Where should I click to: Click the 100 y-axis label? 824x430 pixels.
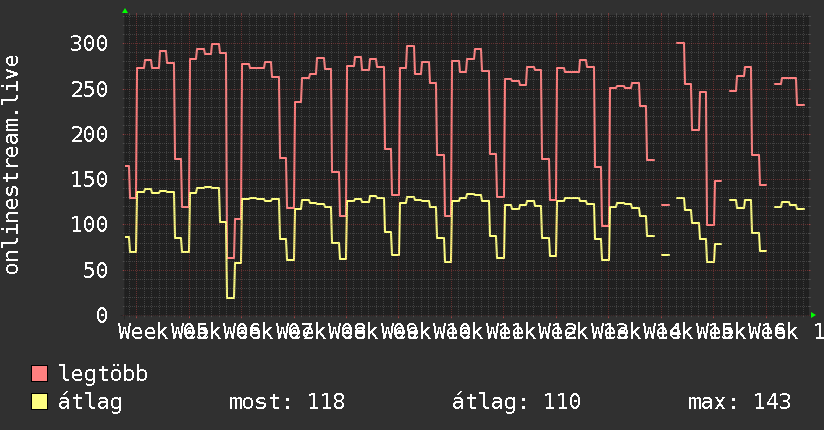pos(89,224)
